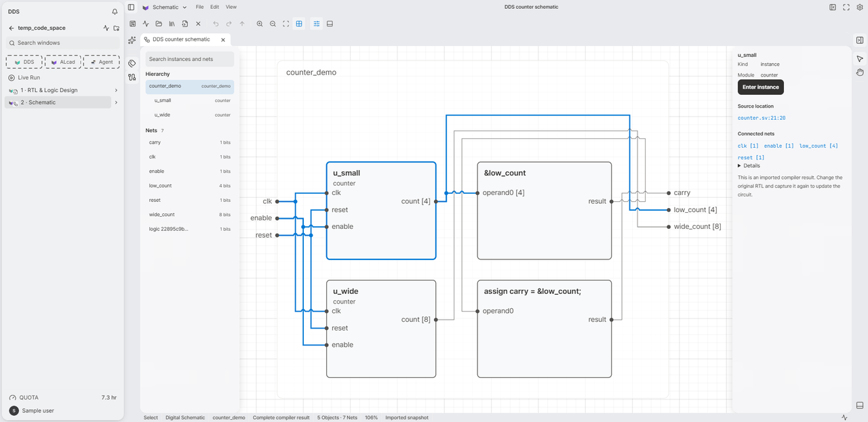Click the tag icon in side strip
868x422 pixels.
pos(132,63)
